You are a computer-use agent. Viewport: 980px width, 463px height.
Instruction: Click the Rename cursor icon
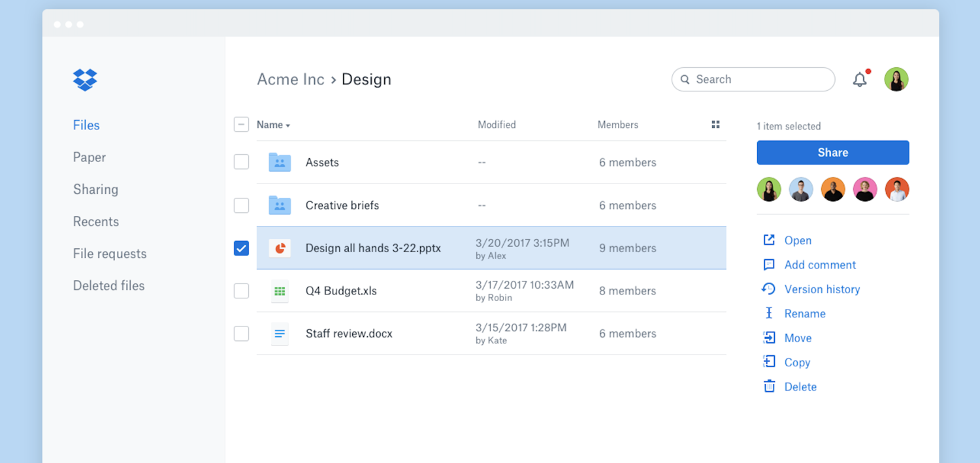pos(769,313)
